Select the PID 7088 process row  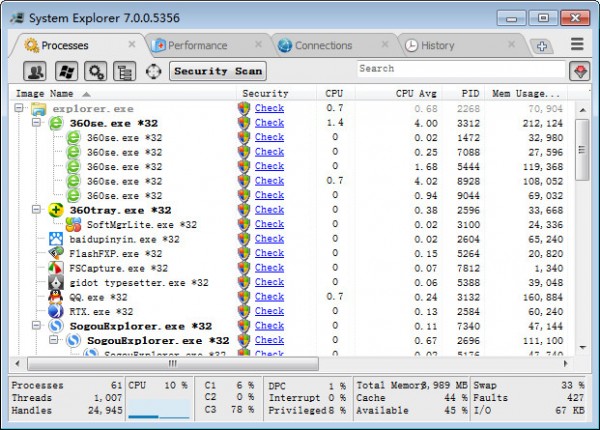point(292,152)
